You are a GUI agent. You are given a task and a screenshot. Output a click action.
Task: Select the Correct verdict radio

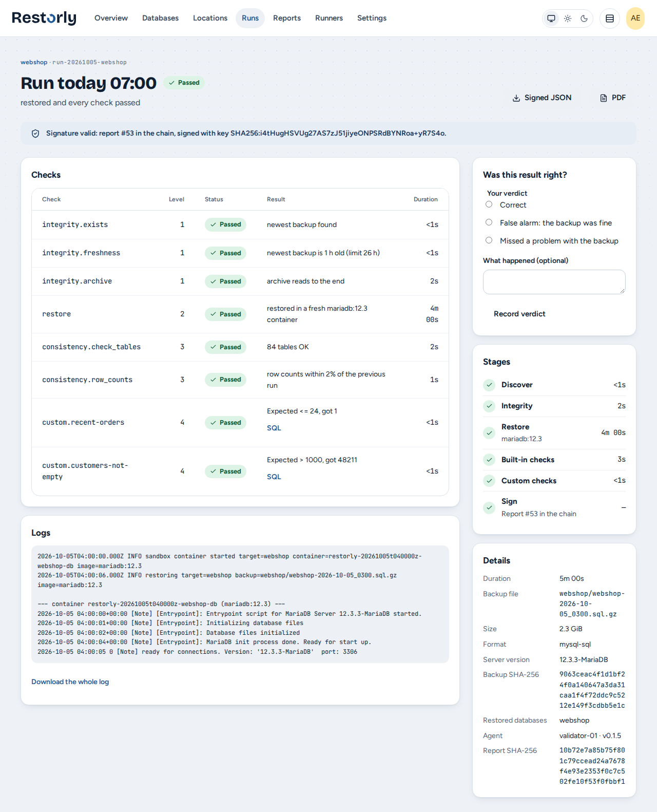(489, 204)
